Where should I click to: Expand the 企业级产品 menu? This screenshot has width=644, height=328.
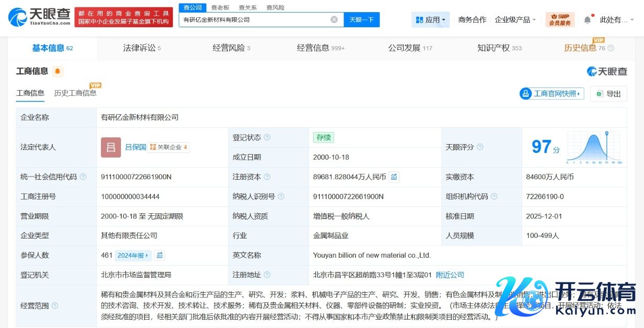515,20
